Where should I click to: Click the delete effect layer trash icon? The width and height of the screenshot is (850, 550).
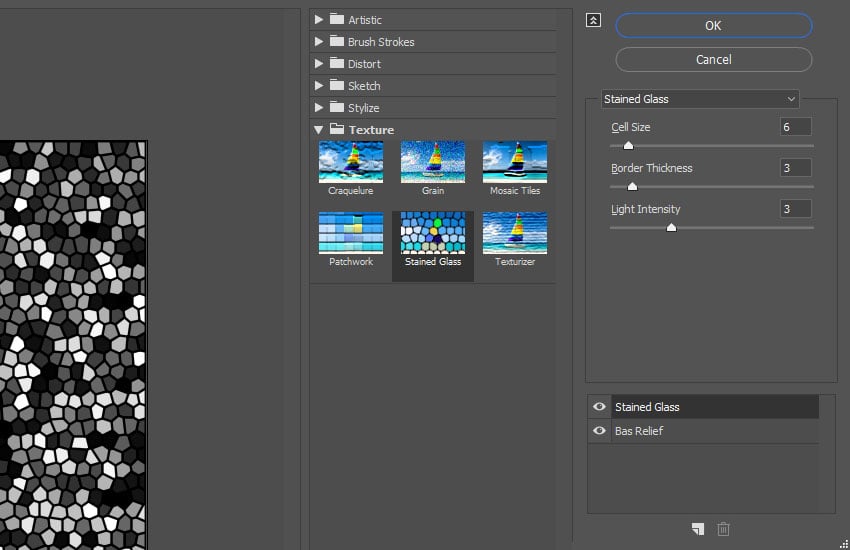(x=724, y=529)
